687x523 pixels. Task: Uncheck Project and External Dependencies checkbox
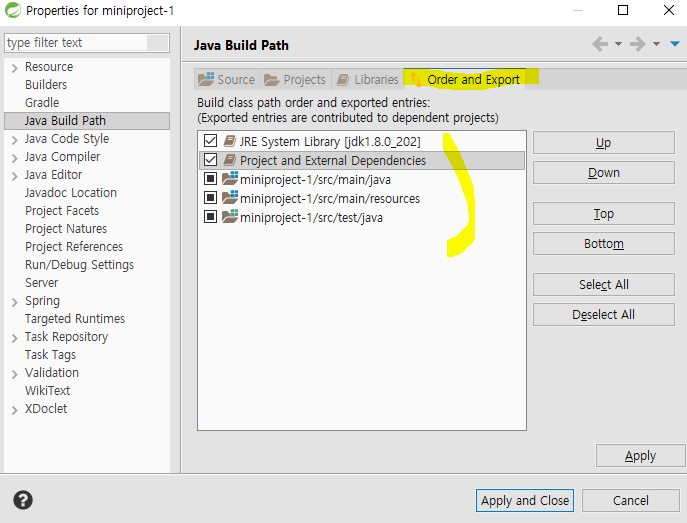click(x=210, y=160)
